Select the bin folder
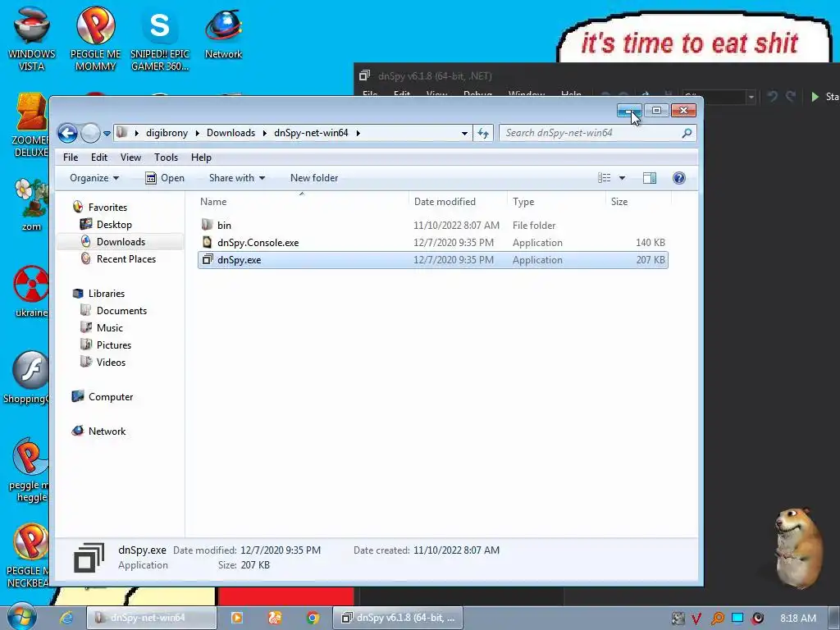This screenshot has width=840, height=630. point(224,226)
